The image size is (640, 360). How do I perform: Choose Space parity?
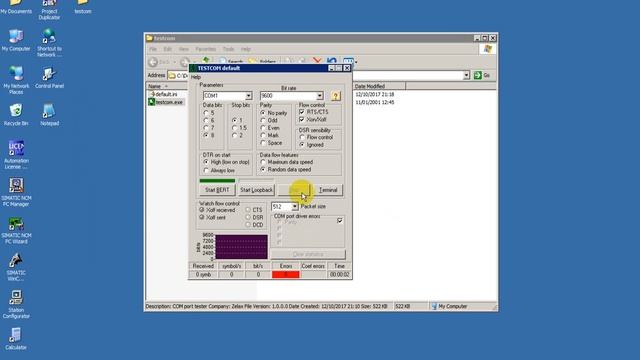[263, 143]
